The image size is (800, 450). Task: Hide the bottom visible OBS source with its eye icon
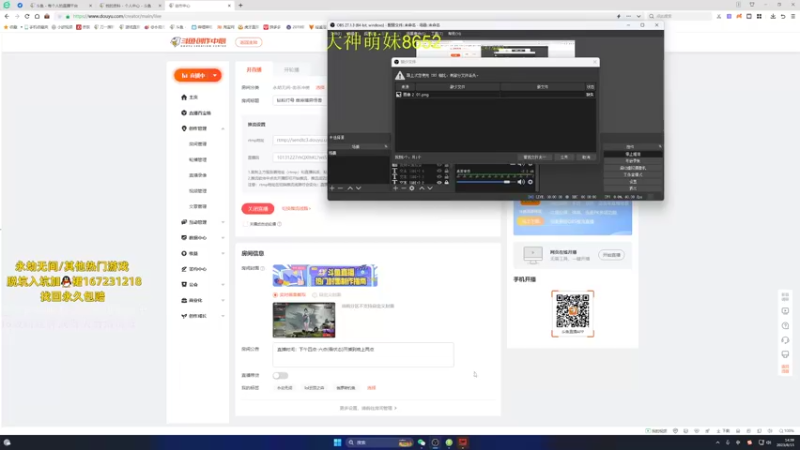(439, 182)
